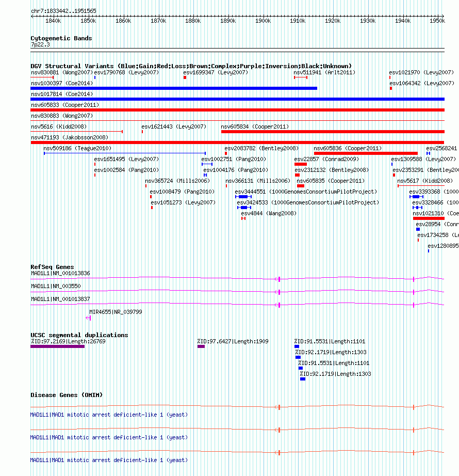459x476 pixels.
Task: Open the esv1051273 (Levy2007) variant
Action: click(x=183, y=202)
